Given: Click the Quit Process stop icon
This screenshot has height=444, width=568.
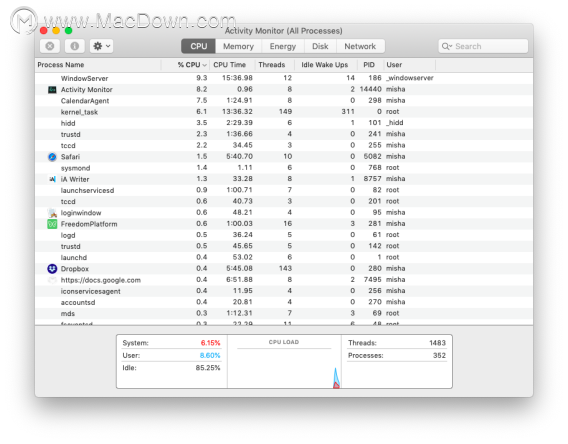Looking at the screenshot, I should tap(50, 46).
